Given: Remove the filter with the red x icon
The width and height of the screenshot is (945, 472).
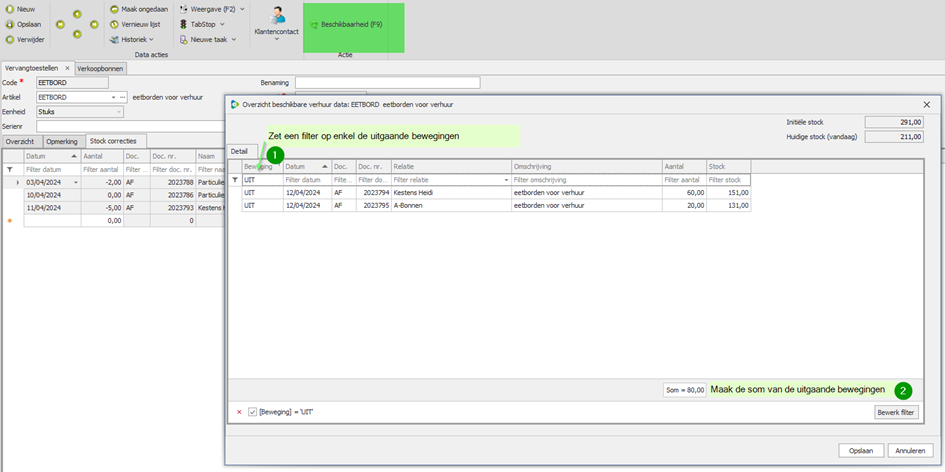Looking at the screenshot, I should point(239,412).
